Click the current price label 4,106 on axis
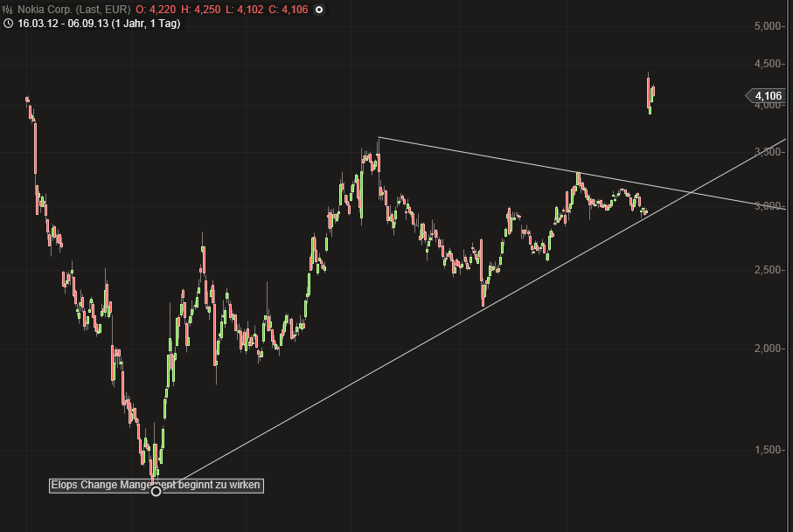Viewport: 793px width, 532px height. tap(764, 94)
